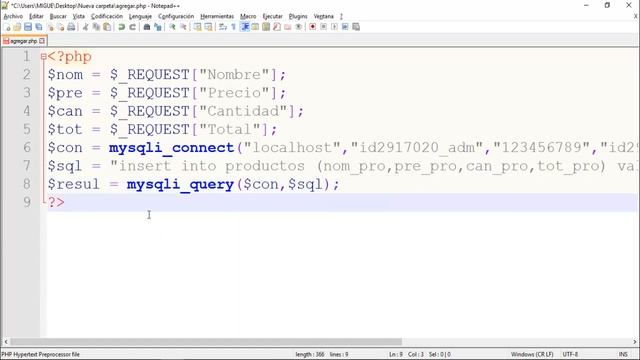Create a new file with the New icon
This screenshot has height=360, width=640.
(7, 27)
